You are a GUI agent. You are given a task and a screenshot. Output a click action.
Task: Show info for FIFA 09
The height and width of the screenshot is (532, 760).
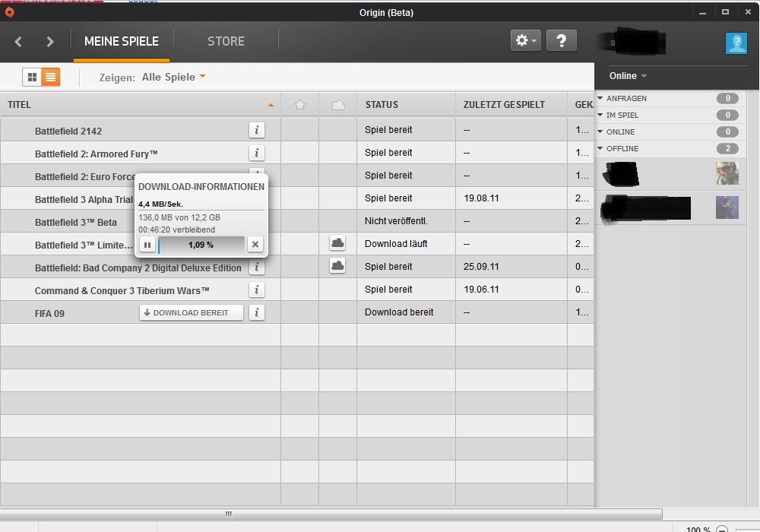point(257,312)
